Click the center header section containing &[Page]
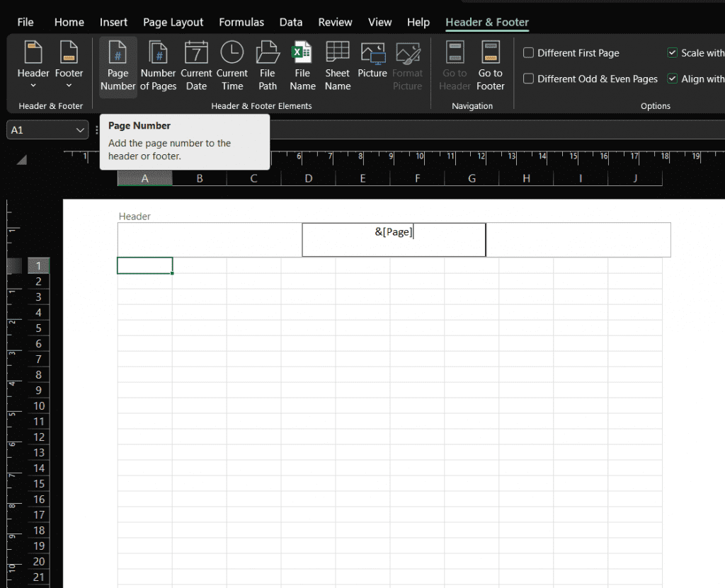This screenshot has height=588, width=725. (x=394, y=239)
